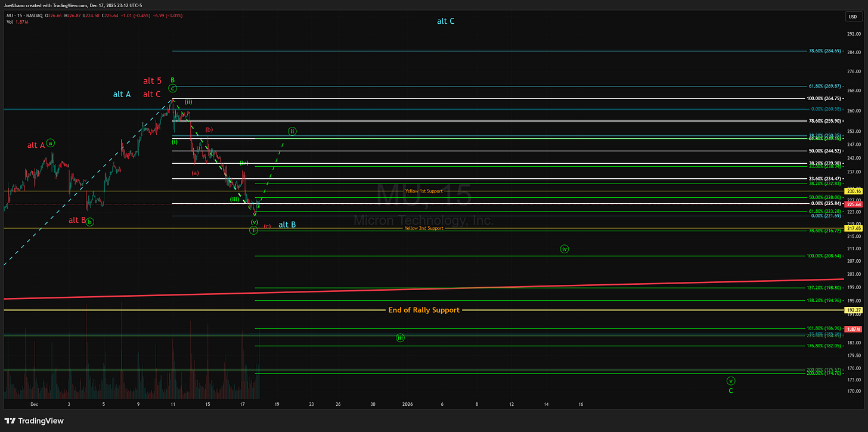Viewport: 868px width, 432px height.
Task: Select the green '(iii)' subwave label
Action: pyautogui.click(x=234, y=199)
